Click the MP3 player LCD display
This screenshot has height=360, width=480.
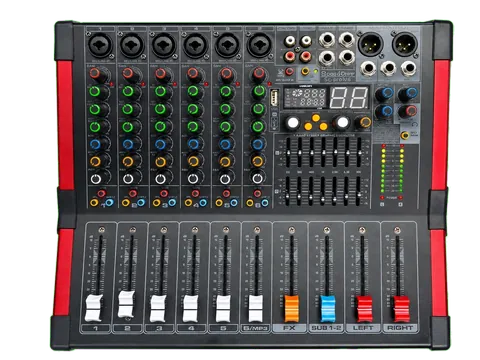pos(304,97)
